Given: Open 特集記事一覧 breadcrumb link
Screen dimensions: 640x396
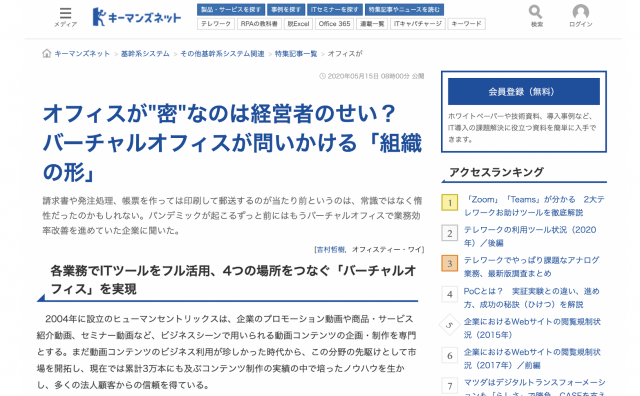Looking at the screenshot, I should coord(296,53).
